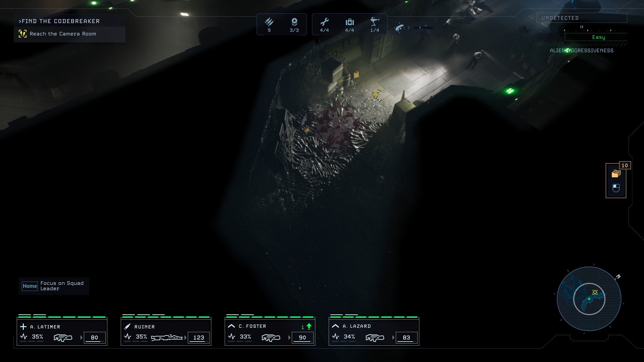Open the datapads folder icon
Screen dimensions: 644x362
click(x=616, y=174)
